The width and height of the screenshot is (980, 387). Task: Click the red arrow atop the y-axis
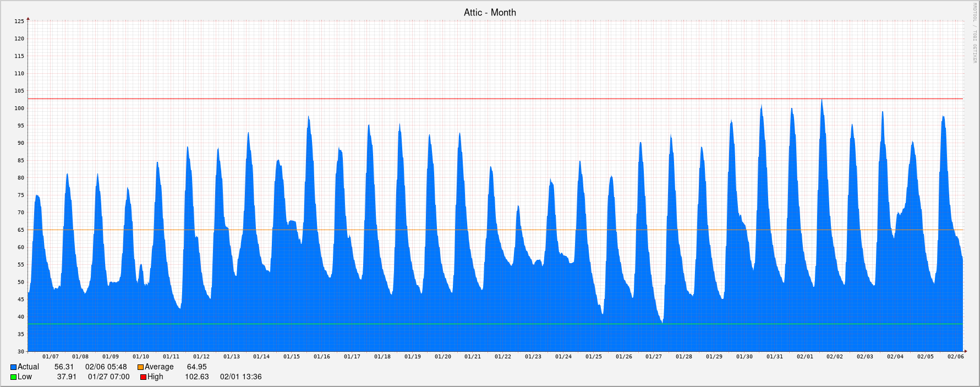pyautogui.click(x=28, y=19)
